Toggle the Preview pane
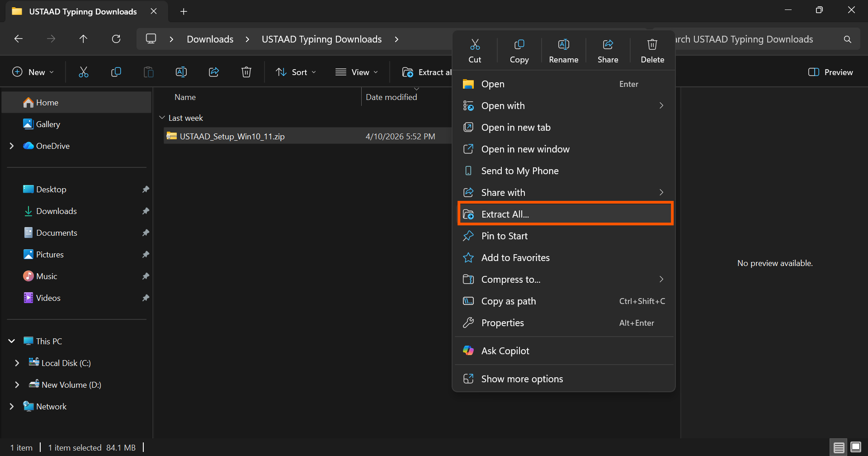The width and height of the screenshot is (868, 456). (830, 72)
